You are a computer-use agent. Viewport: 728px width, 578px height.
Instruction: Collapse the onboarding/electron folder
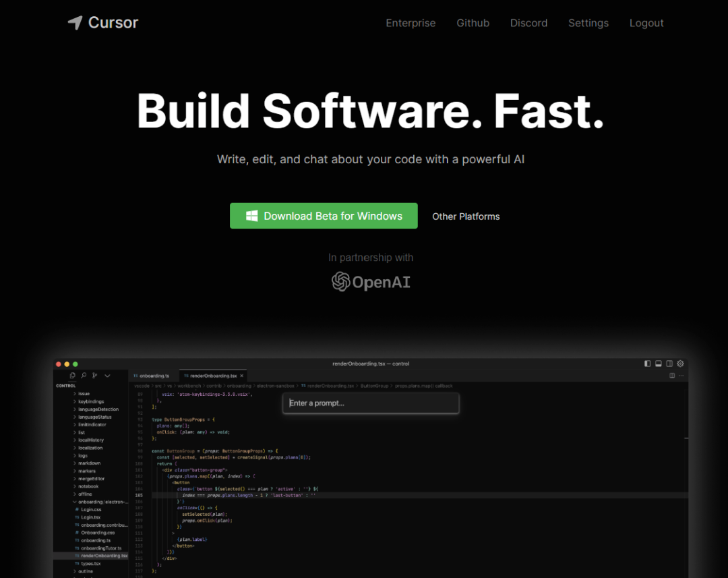pos(100,502)
